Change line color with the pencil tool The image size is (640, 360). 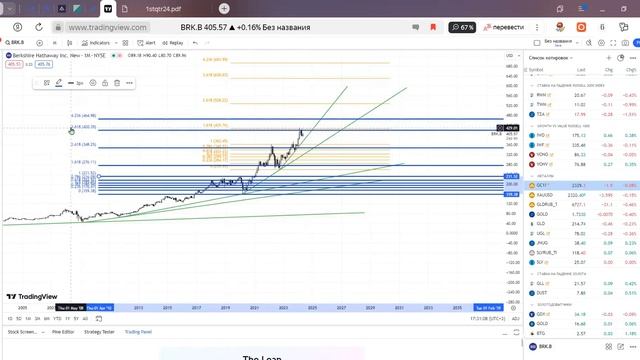point(59,83)
